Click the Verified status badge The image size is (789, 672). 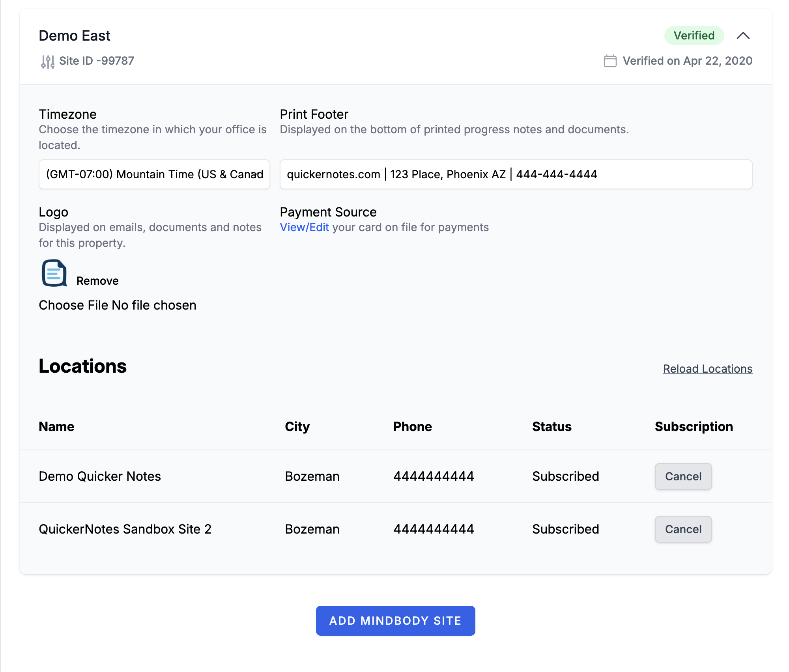pos(694,36)
